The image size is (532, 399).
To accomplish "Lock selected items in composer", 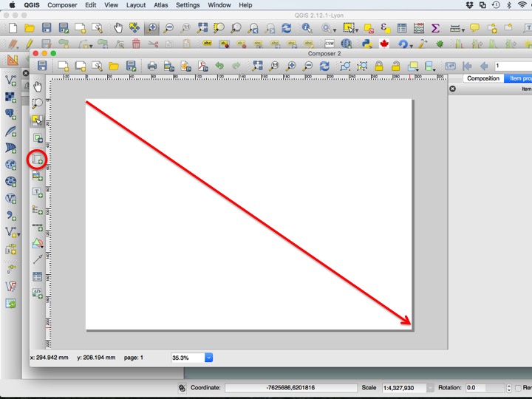I will pyautogui.click(x=378, y=66).
